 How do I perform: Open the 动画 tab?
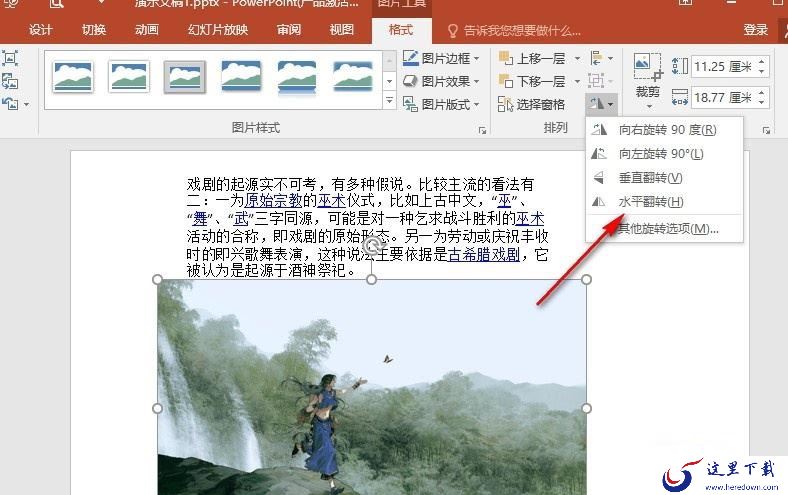(146, 30)
